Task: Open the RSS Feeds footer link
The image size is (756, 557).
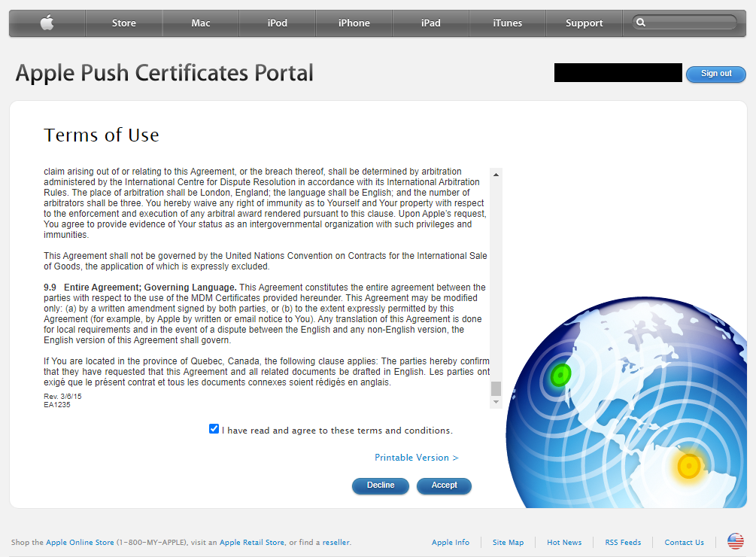Action: pos(623,542)
